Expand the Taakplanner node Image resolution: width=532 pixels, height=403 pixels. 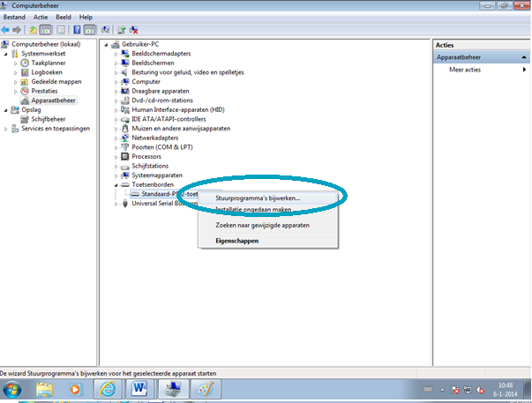[x=16, y=63]
